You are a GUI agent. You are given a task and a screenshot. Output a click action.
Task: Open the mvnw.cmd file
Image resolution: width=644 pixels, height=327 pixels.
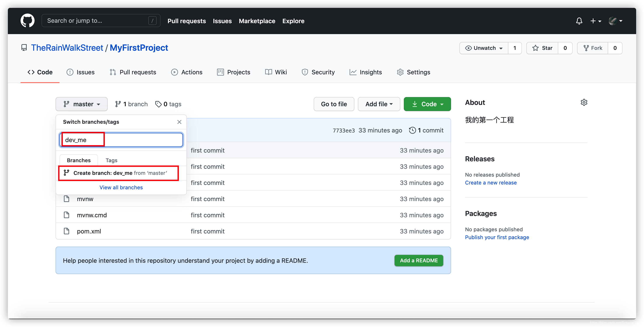point(92,215)
